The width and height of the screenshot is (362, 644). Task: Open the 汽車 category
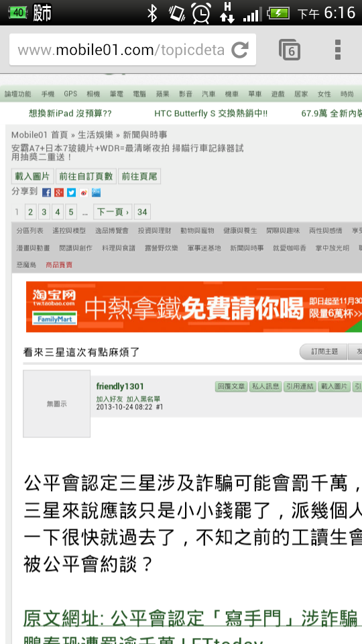208,94
